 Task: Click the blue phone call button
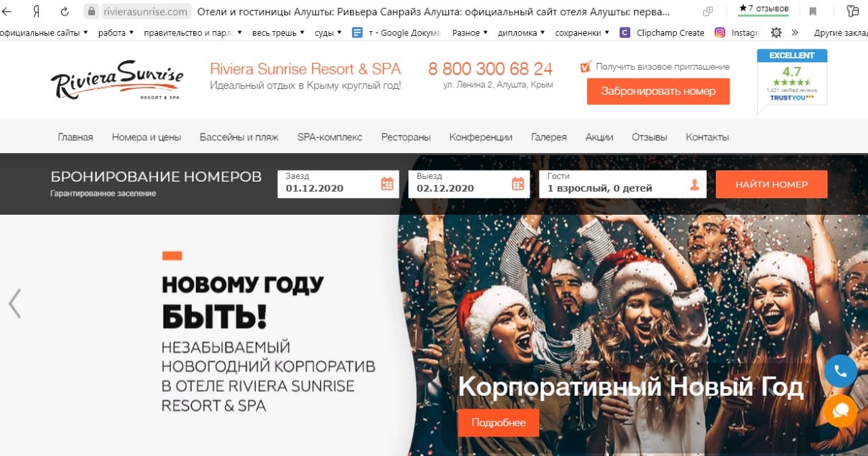click(x=841, y=371)
